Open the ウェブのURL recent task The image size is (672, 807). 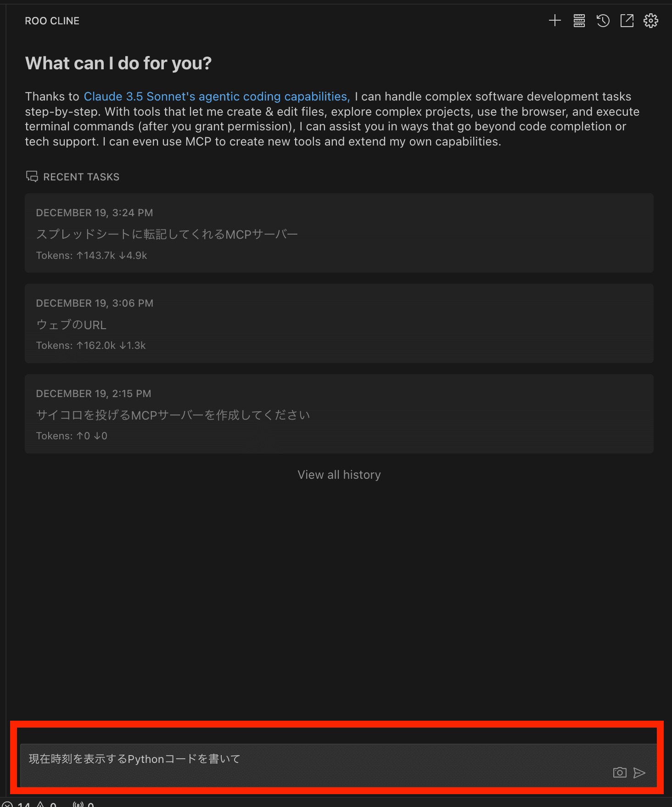point(339,324)
